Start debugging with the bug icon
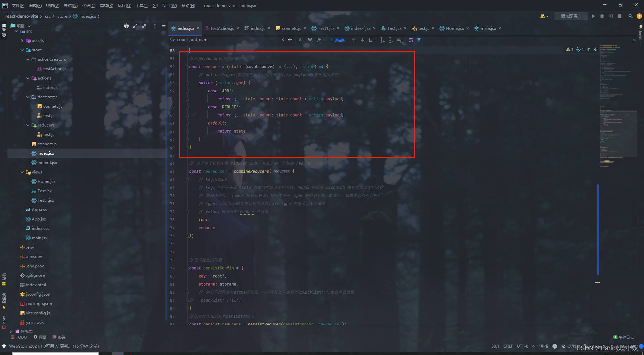 pyautogui.click(x=602, y=16)
